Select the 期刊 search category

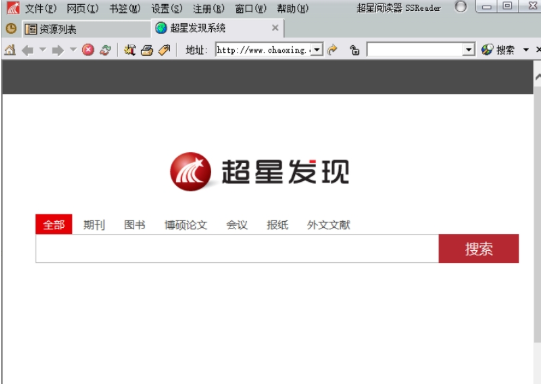(94, 225)
